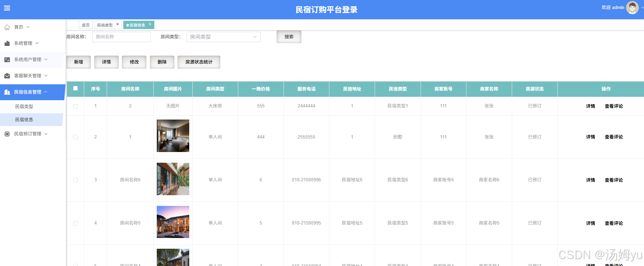Expand the 民宿预订管理 menu
The width and height of the screenshot is (644, 266).
click(x=32, y=134)
